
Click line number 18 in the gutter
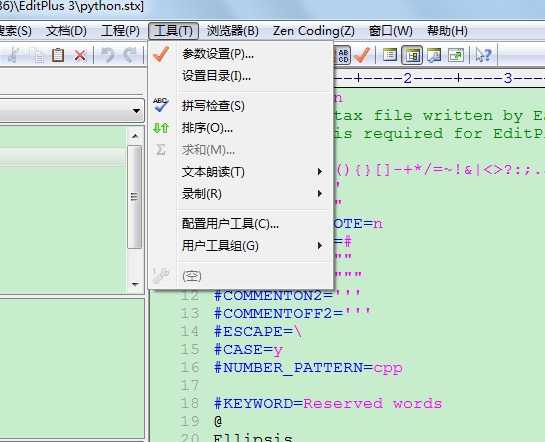coord(190,403)
